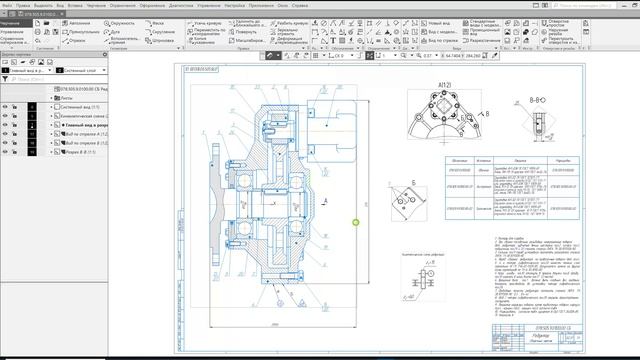Click Вспомогательная прямая button
640x360 pixels.
click(122, 41)
